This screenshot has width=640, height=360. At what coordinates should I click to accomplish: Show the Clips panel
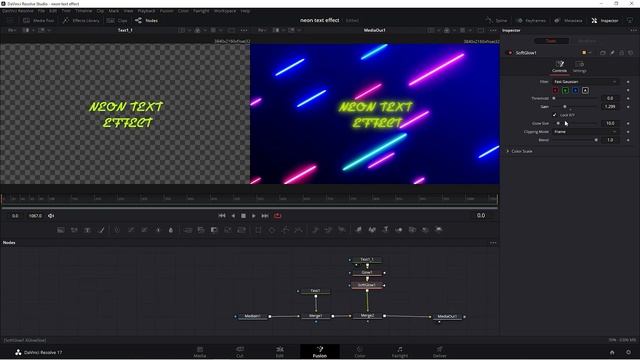point(117,20)
